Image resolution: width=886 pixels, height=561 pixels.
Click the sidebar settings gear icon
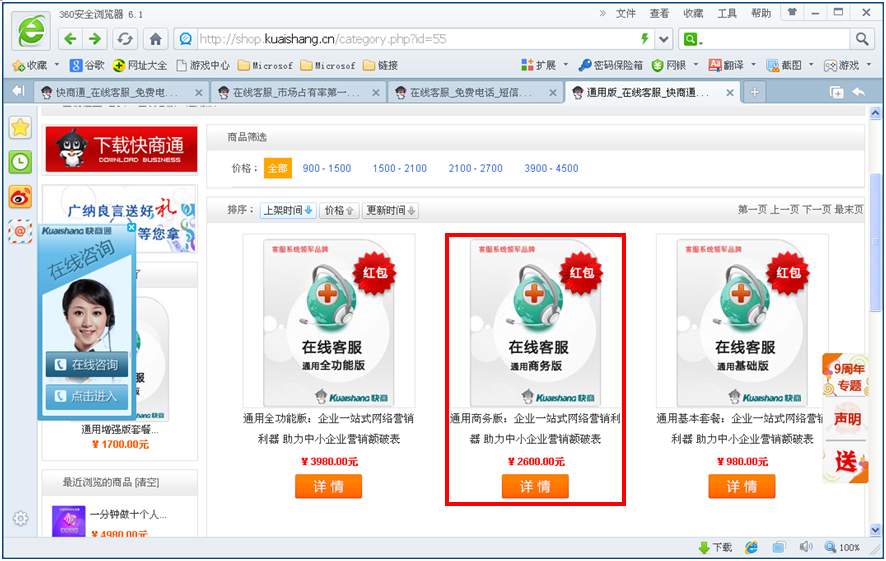20,518
